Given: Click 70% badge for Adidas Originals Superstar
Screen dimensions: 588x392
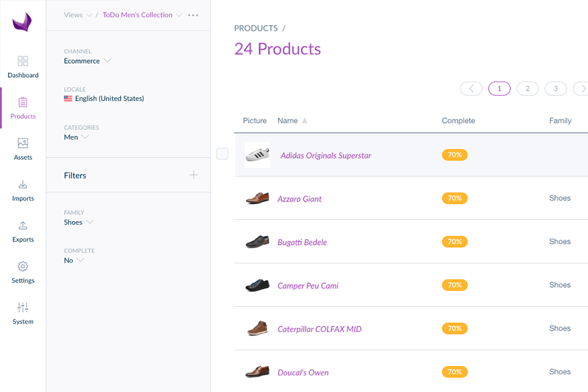Looking at the screenshot, I should (454, 154).
